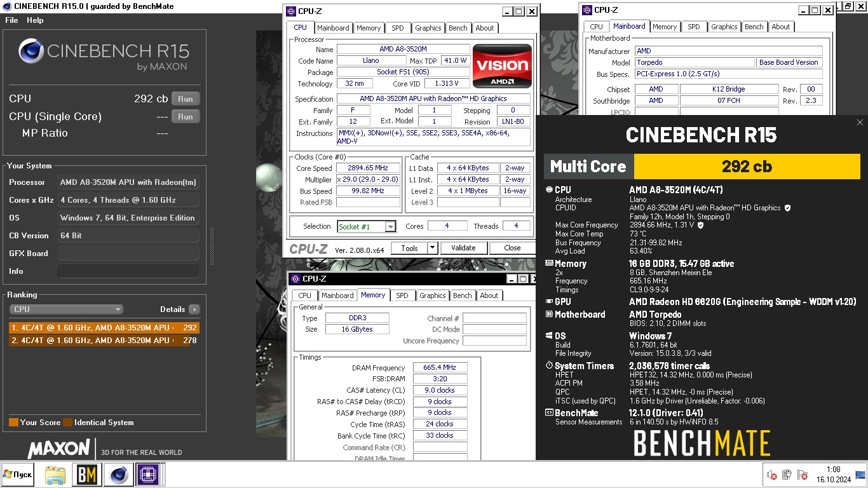Click the MAXON logo at bottom left

[58, 449]
